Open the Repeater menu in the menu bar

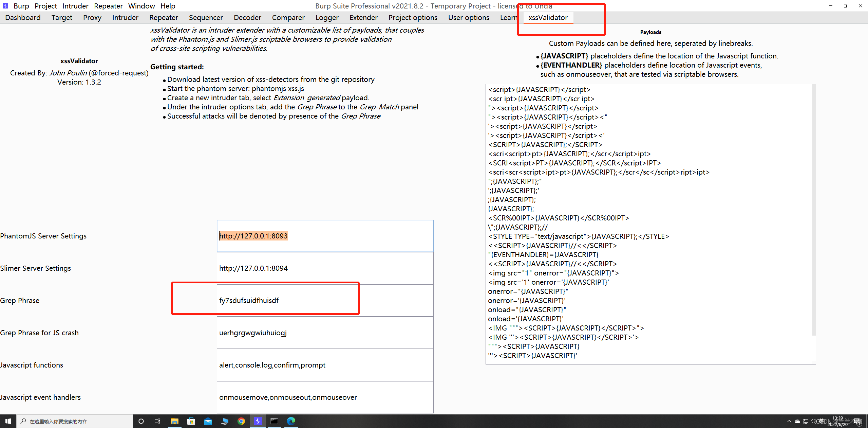point(108,6)
